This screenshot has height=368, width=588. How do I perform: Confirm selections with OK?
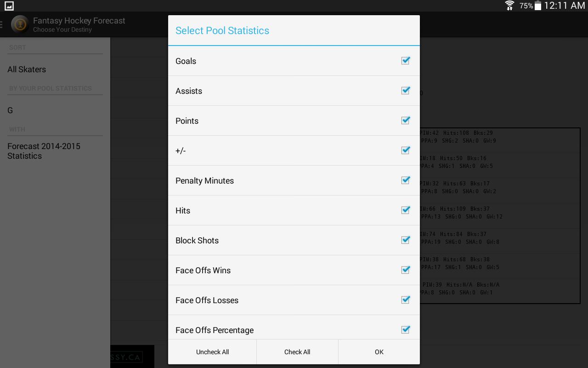click(379, 351)
